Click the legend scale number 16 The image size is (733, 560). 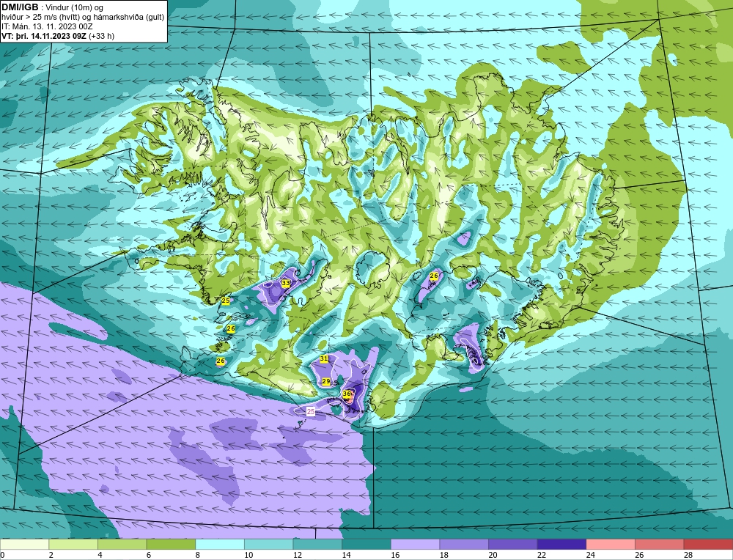[394, 556]
